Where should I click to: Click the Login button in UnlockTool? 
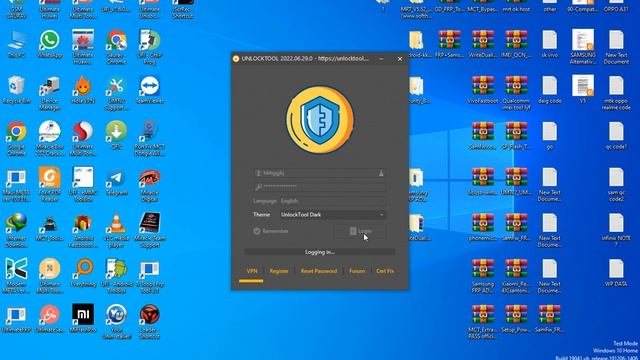pos(360,231)
